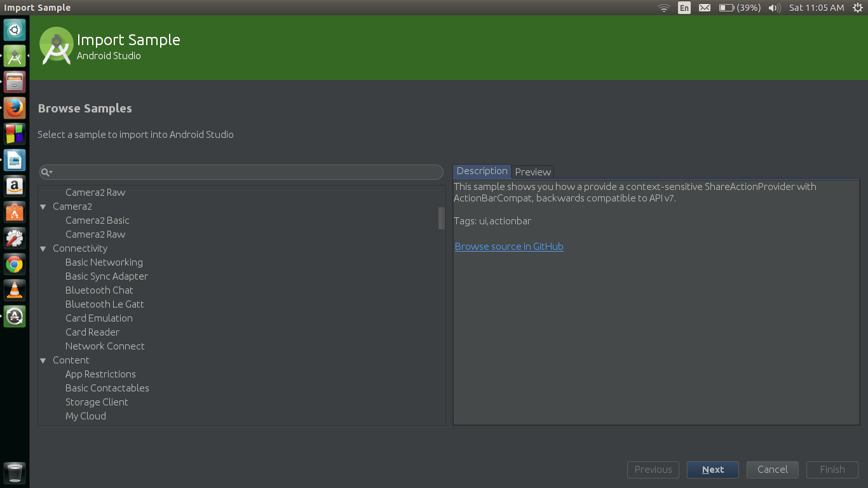868x488 pixels.
Task: Open the Ubuntu Dash launcher icon
Action: pyautogui.click(x=15, y=30)
